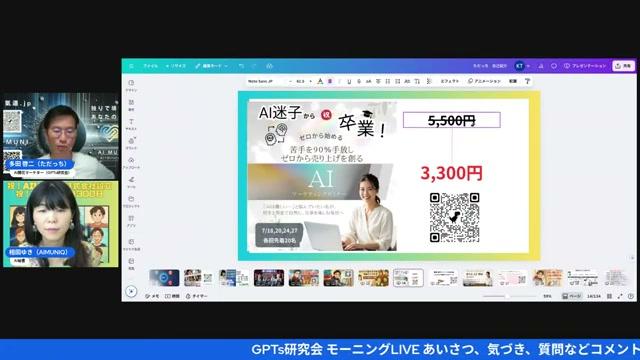
Task: Open the ブランド sidebar panel
Action: 131,143
